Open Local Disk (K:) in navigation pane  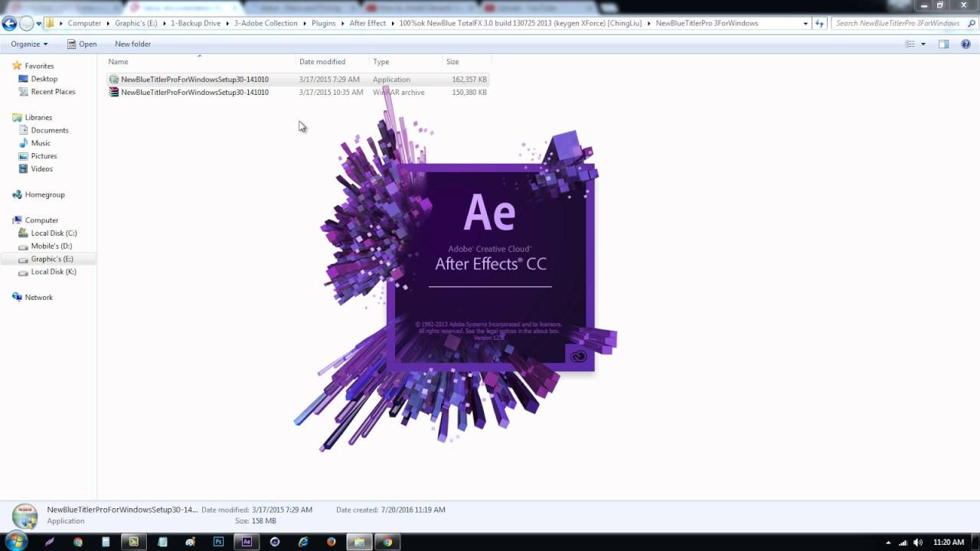pyautogui.click(x=54, y=272)
